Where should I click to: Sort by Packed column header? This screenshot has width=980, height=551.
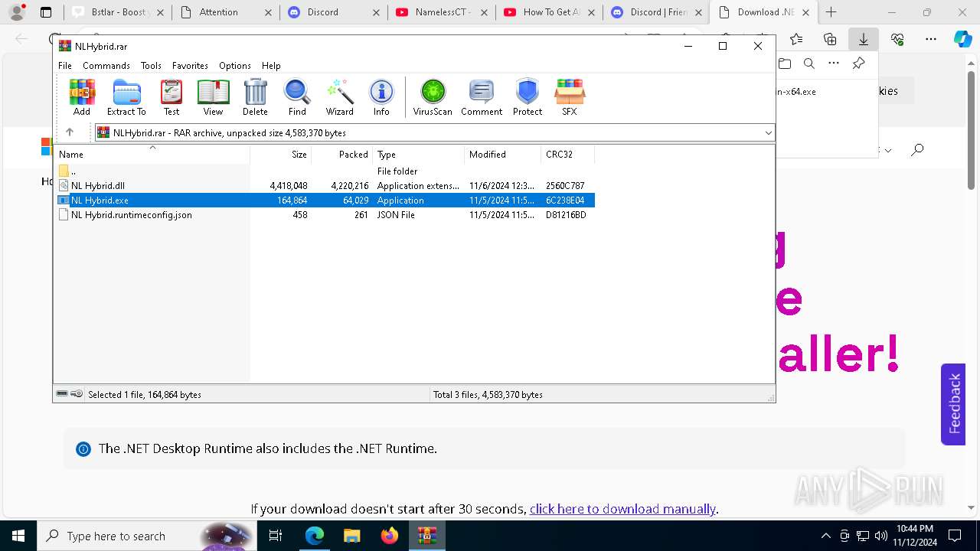(342, 154)
